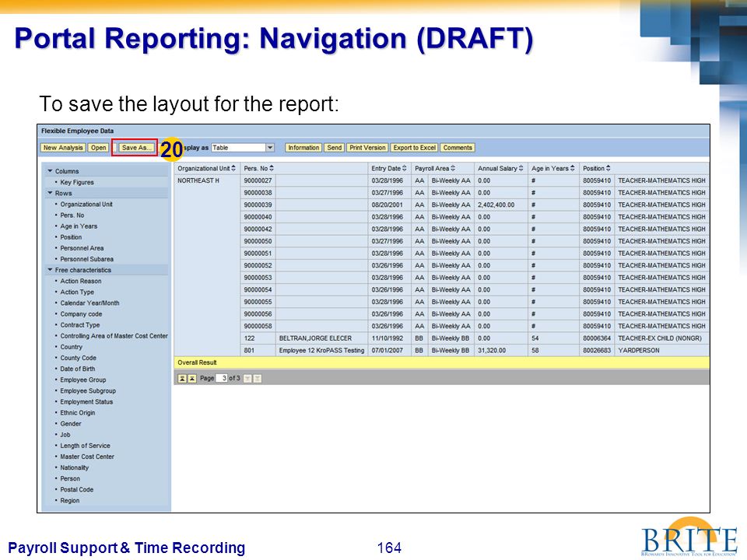Viewport: 747px width, 560px height.
Task: Choose Employment Status characteristic
Action: point(86,401)
